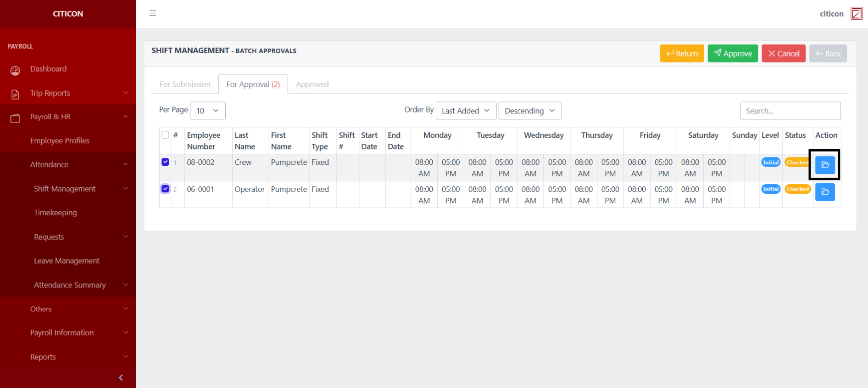Click the red Cancel button
Image resolution: width=868 pixels, height=388 pixels.
point(783,54)
